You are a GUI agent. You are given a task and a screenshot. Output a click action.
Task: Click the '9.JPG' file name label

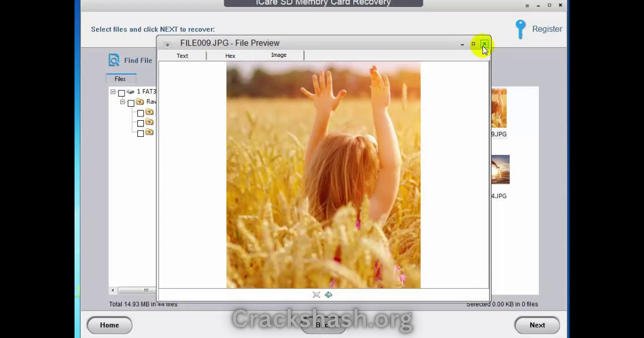499,134
